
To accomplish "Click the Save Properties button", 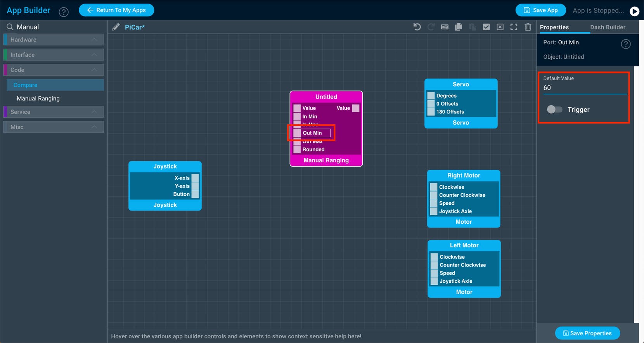I will [x=587, y=333].
